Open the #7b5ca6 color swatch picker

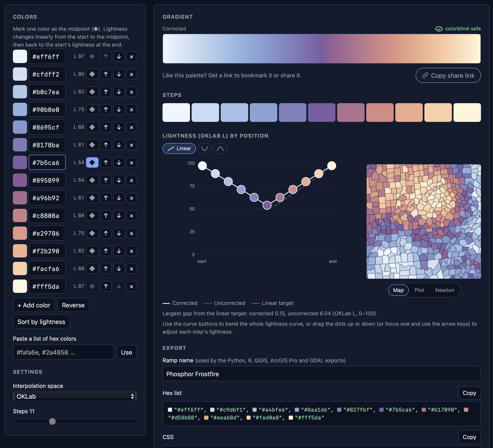tap(20, 162)
